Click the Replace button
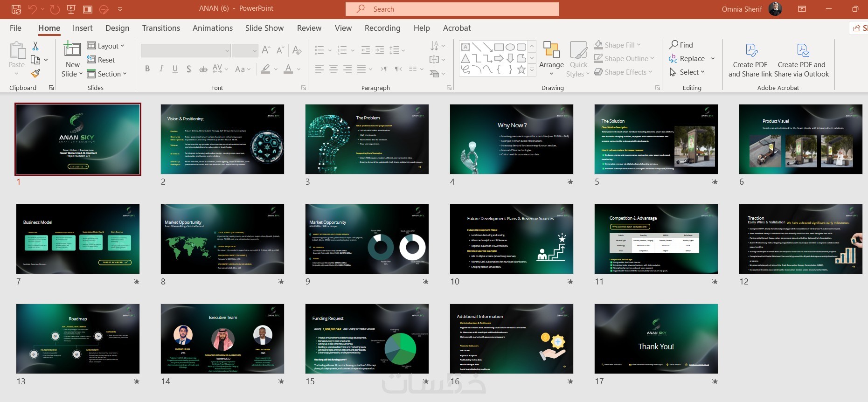 pos(687,58)
